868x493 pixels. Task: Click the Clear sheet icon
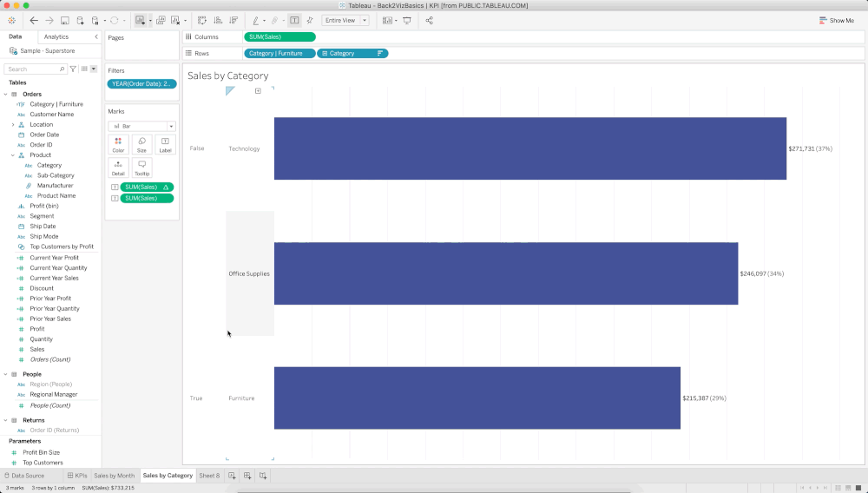(x=175, y=21)
